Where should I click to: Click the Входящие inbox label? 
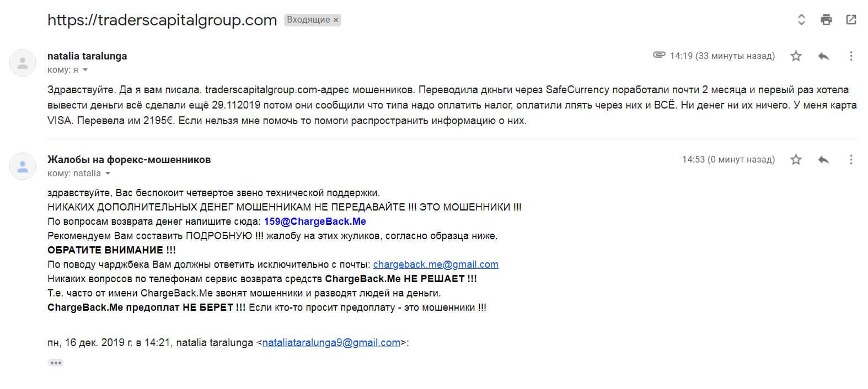pyautogui.click(x=308, y=20)
